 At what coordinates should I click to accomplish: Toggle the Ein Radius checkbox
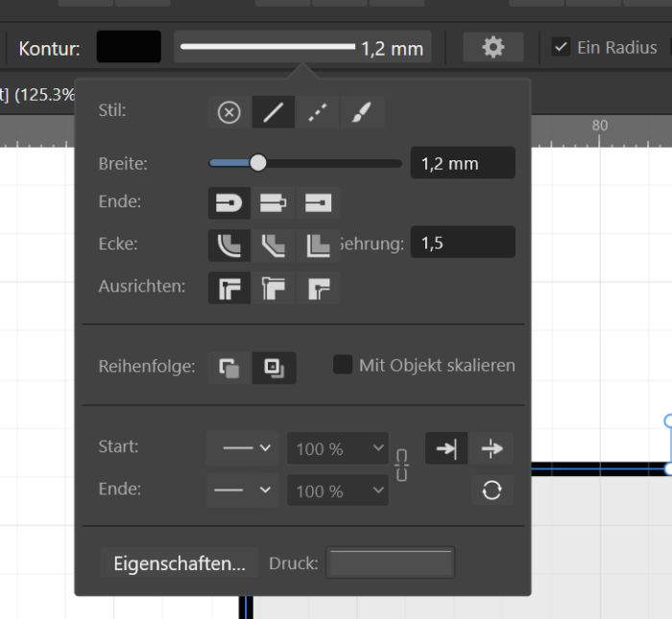[561, 47]
